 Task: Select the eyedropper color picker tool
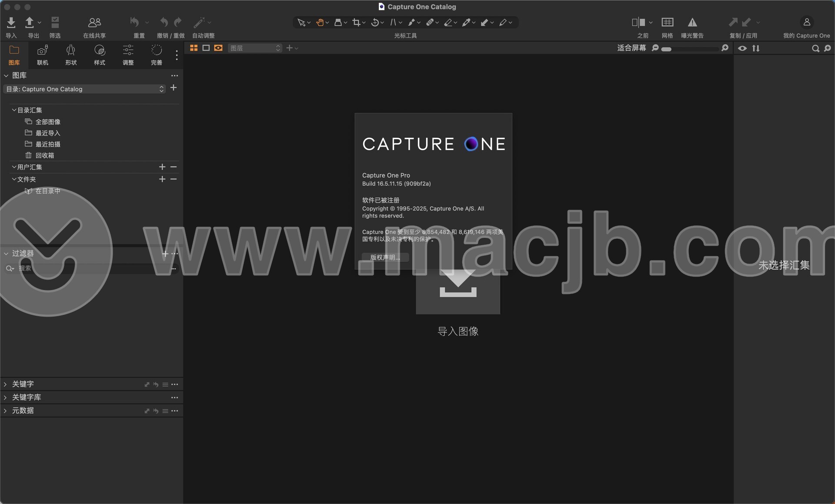pos(466,22)
